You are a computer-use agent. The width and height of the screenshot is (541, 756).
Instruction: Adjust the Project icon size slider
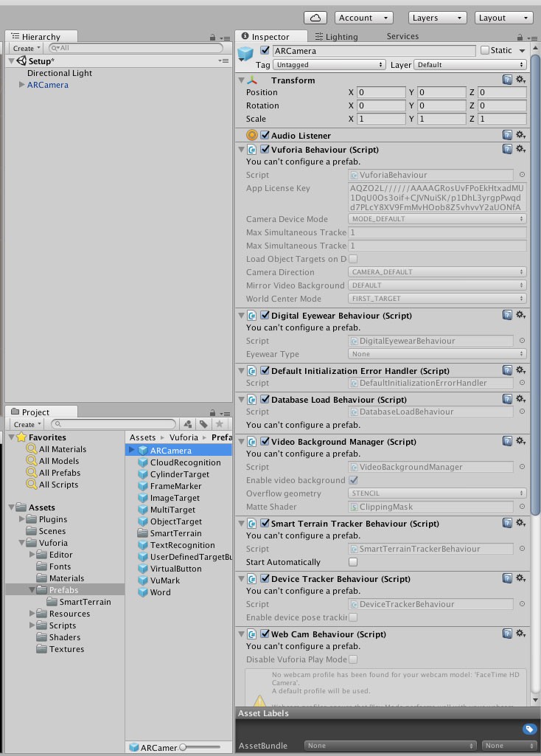pyautogui.click(x=200, y=747)
